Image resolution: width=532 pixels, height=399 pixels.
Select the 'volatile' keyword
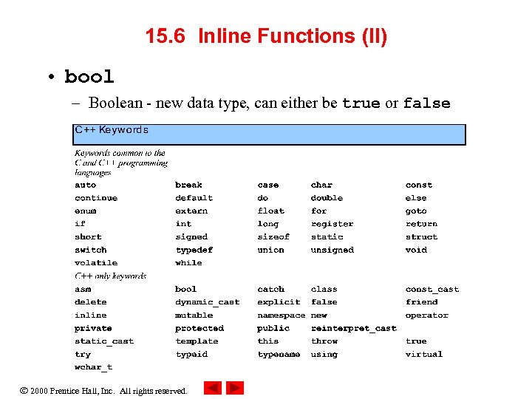pyautogui.click(x=96, y=263)
